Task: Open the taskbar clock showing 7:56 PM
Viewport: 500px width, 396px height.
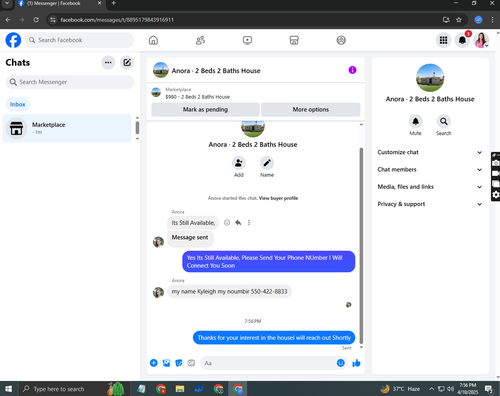Action: 467,389
